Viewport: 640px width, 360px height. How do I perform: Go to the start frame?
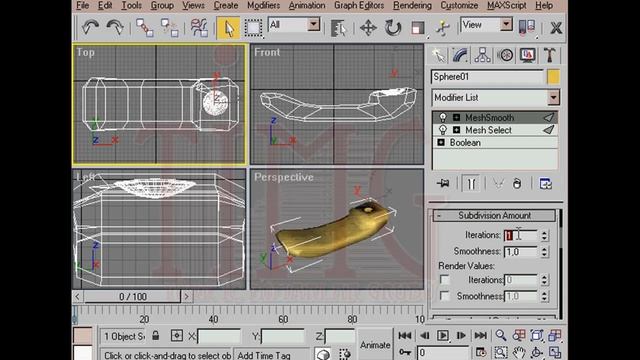[405, 336]
